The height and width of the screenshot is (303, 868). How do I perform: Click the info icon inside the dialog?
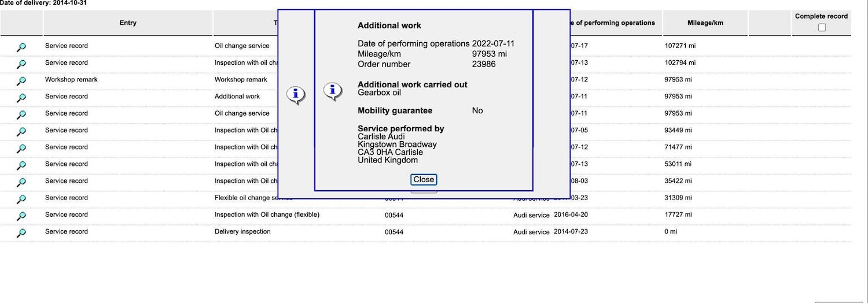pyautogui.click(x=332, y=91)
